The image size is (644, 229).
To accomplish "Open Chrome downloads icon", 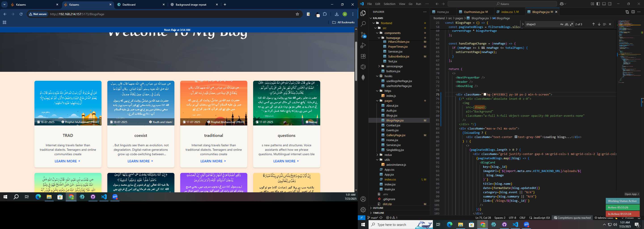I will (x=337, y=14).
